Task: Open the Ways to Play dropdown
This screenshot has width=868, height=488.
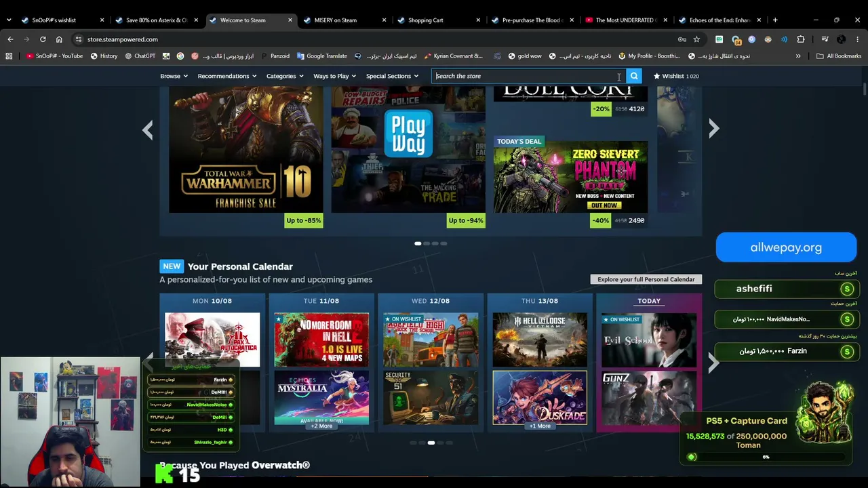Action: (x=335, y=76)
